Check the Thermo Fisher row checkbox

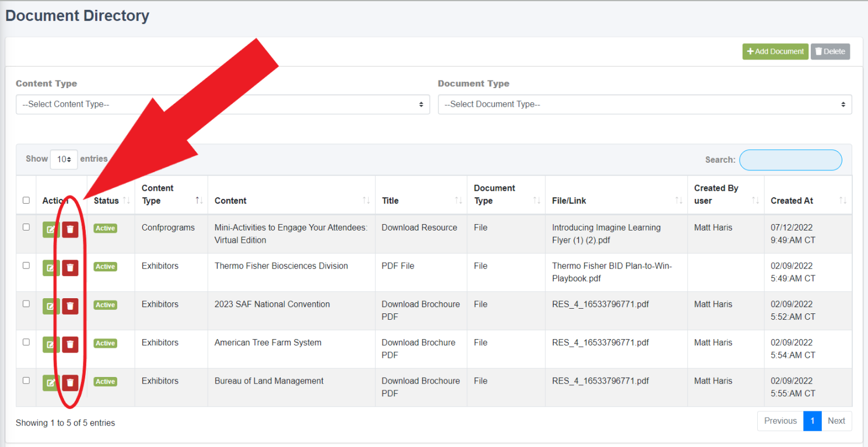(x=26, y=266)
